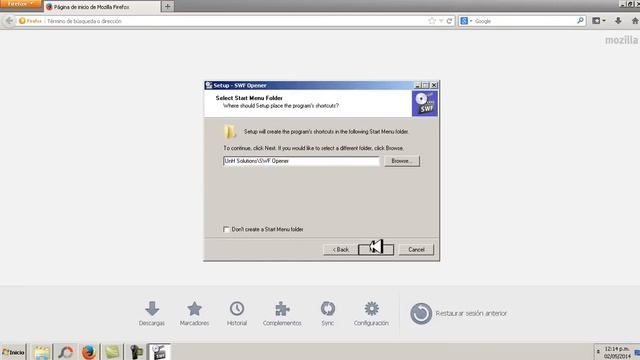Open the Inicio start button
The image size is (640, 360).
[13, 352]
